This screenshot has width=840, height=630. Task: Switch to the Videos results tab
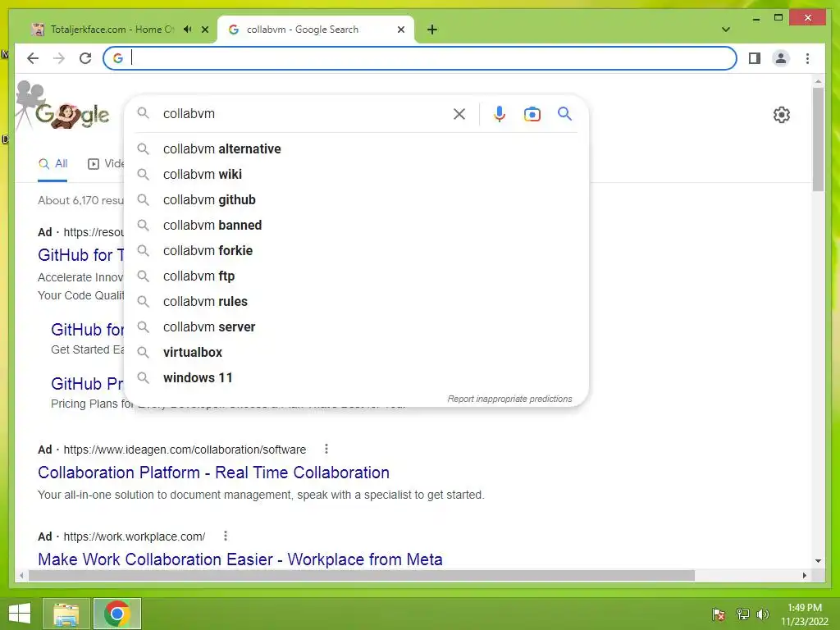coord(106,164)
